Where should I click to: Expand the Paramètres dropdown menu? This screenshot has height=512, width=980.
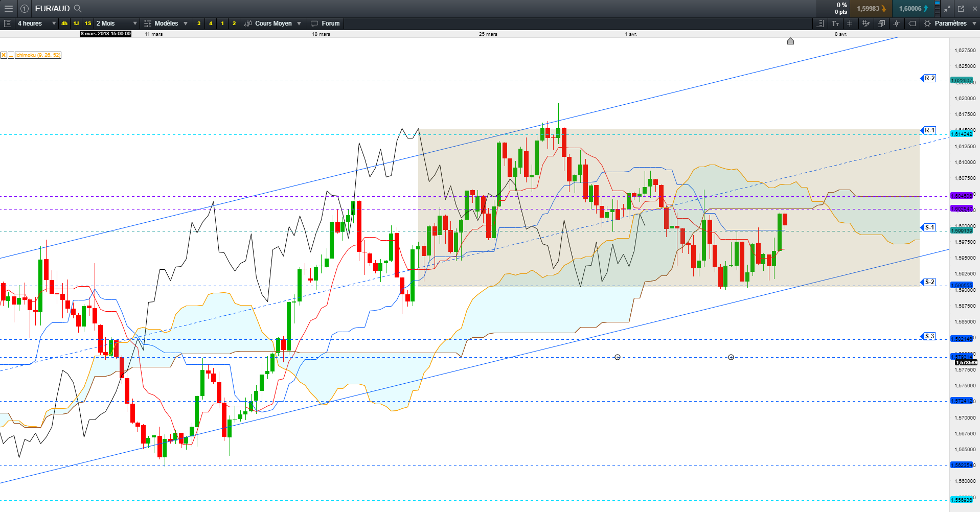pyautogui.click(x=974, y=24)
